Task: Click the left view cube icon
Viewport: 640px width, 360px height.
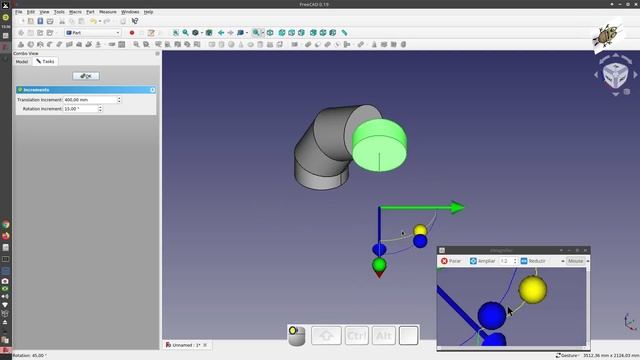Action: (333, 33)
